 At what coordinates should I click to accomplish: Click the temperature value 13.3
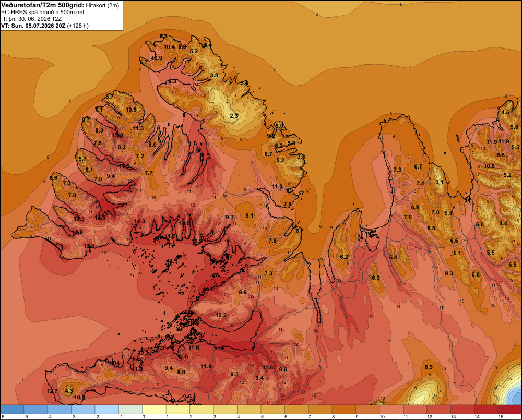click(89, 246)
